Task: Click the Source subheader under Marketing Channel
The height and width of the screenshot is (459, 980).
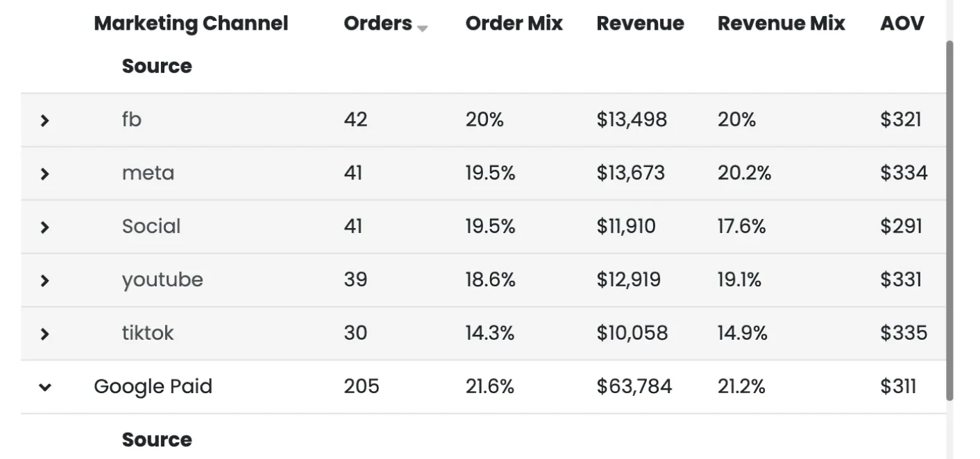Action: pos(157,66)
